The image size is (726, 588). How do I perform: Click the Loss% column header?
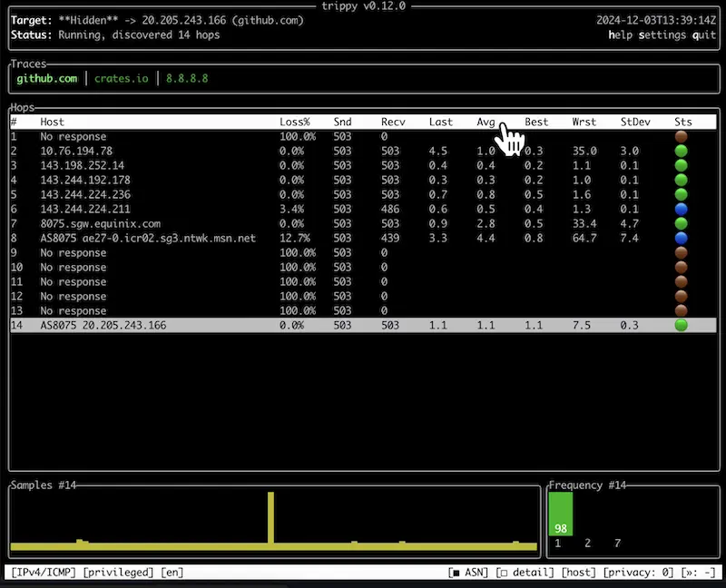294,122
